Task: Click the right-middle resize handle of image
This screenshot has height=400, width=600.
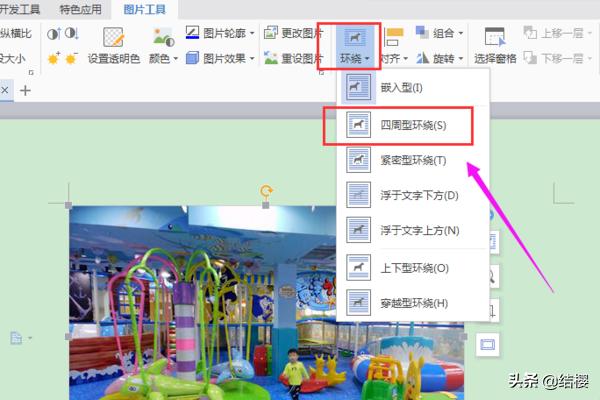Action: tap(464, 336)
